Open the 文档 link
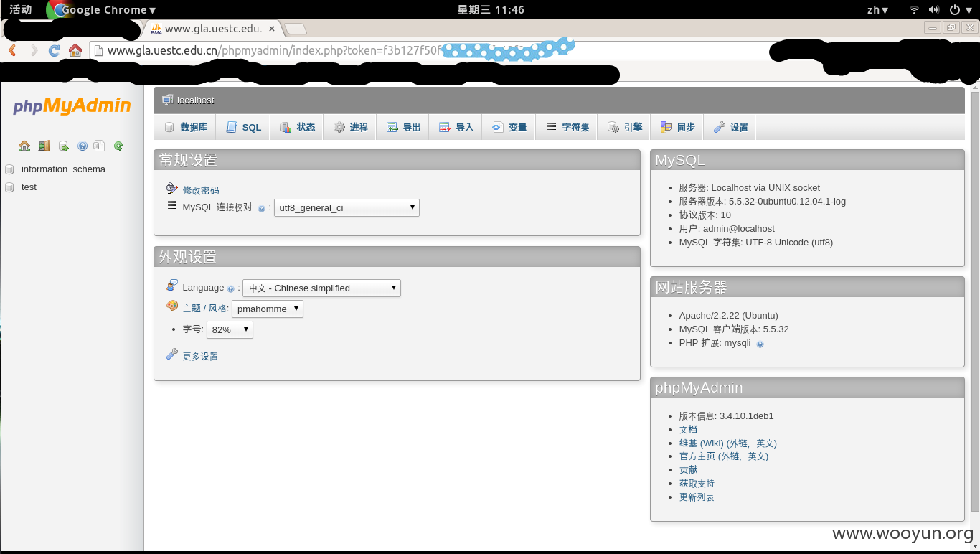Image resolution: width=980 pixels, height=554 pixels. click(x=688, y=430)
